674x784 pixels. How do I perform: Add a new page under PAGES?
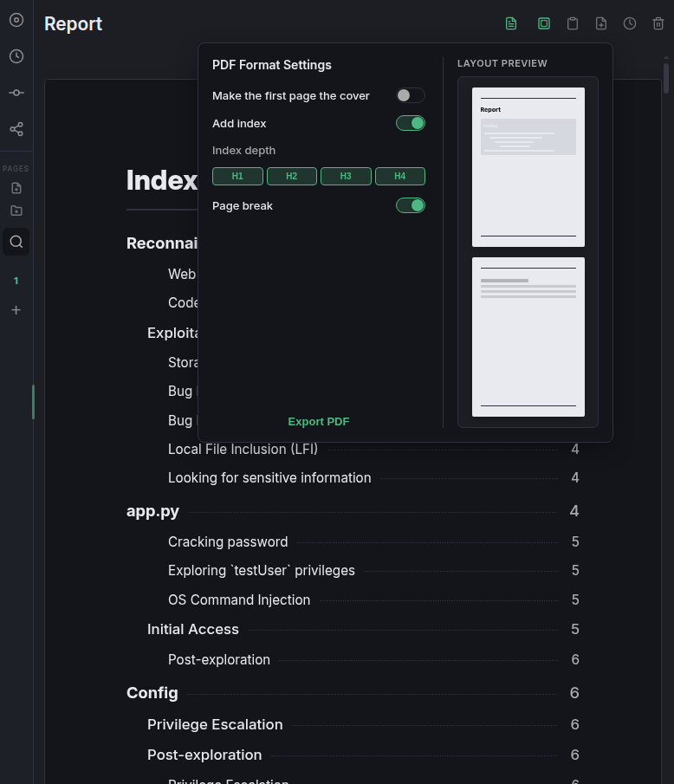[16, 188]
